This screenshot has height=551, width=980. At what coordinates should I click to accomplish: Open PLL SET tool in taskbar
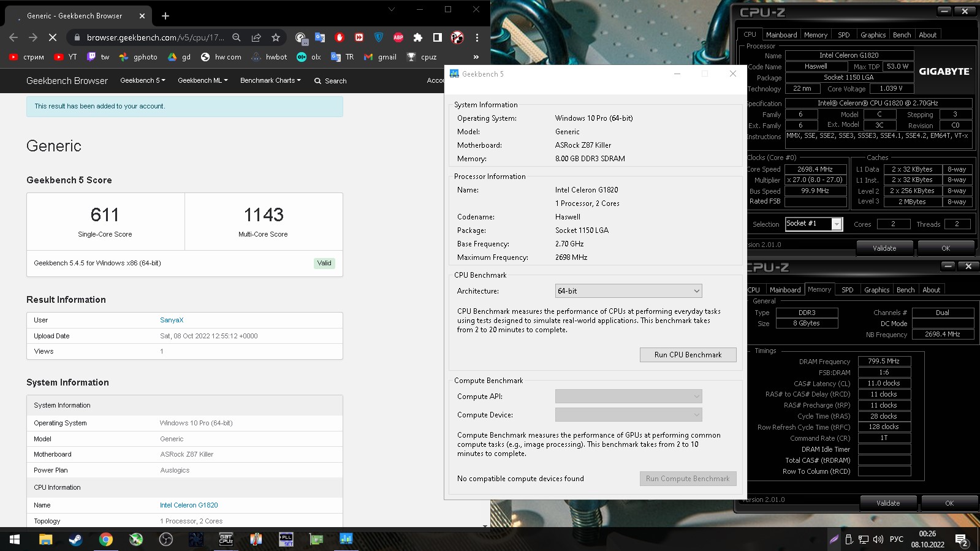click(286, 539)
